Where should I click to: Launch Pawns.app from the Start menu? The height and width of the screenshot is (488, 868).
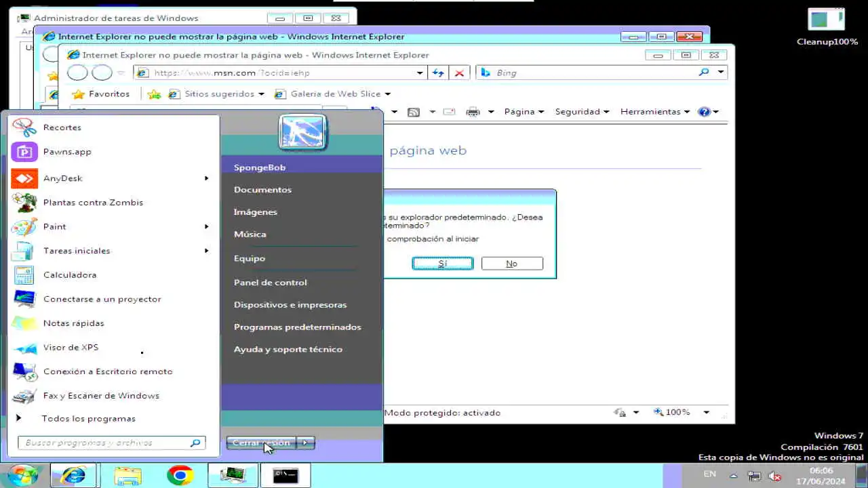113,152
